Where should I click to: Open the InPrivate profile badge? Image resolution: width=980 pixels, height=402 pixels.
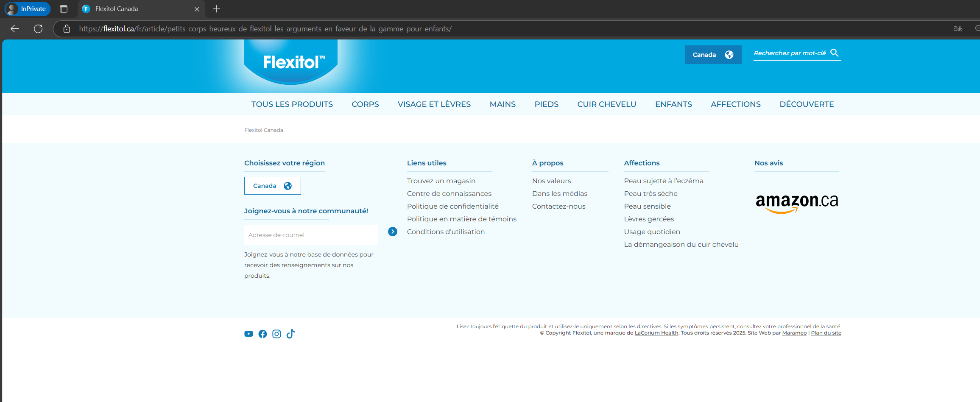tap(28, 8)
